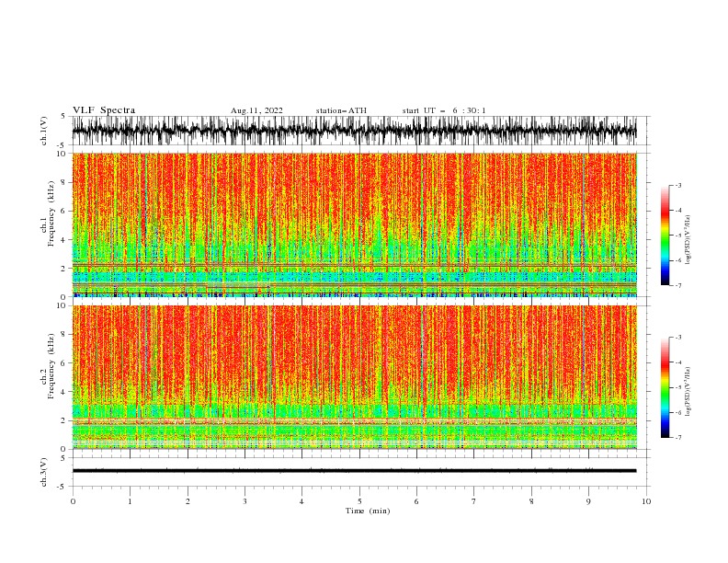
Task: Click the "6" kHz tick on ch.2 frequency axis
Action: click(64, 363)
